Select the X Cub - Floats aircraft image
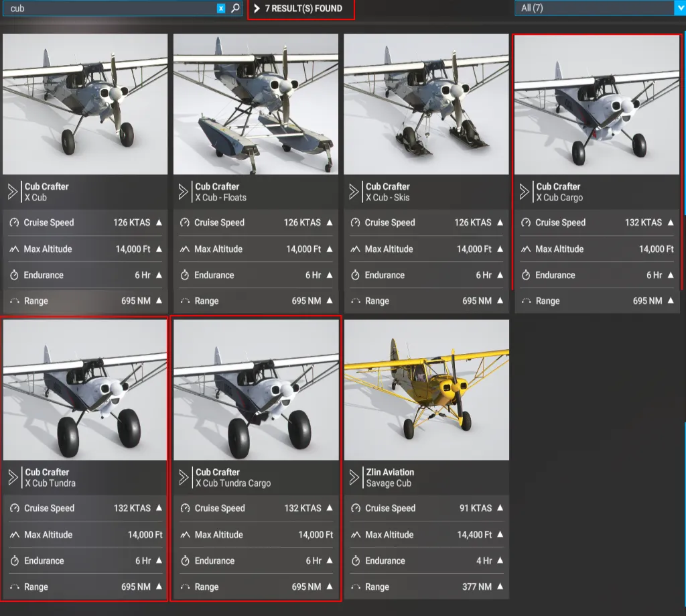 tap(255, 104)
